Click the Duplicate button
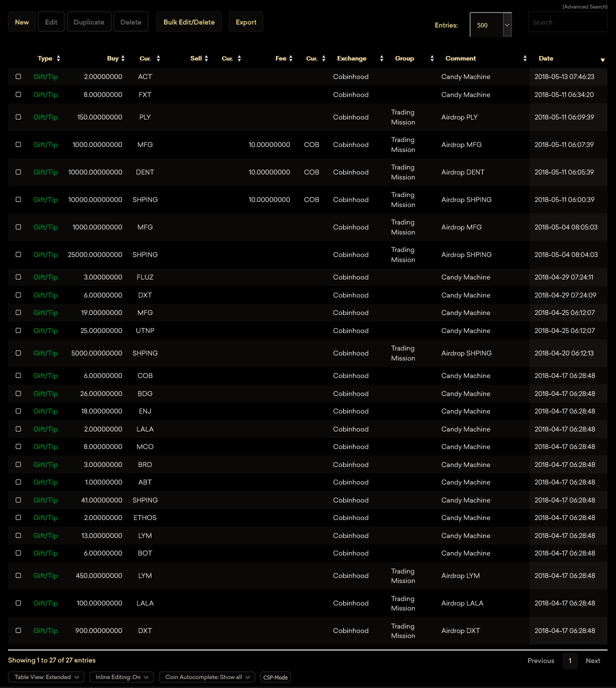 point(89,22)
